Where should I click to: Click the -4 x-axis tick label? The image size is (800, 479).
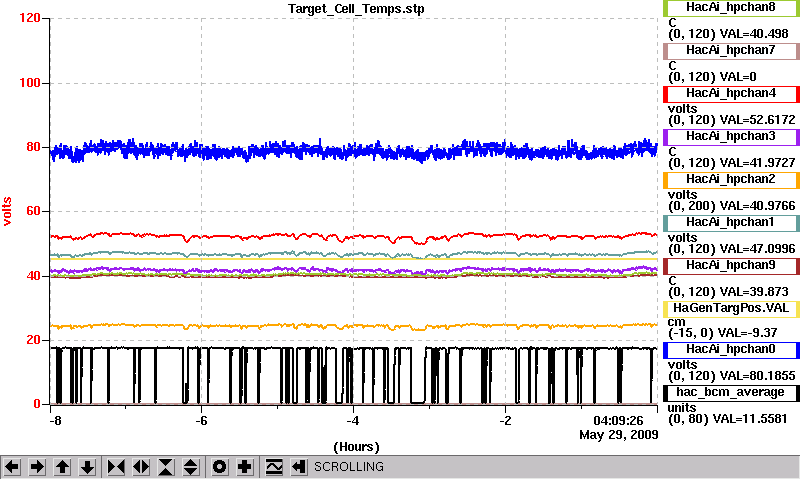coord(353,421)
